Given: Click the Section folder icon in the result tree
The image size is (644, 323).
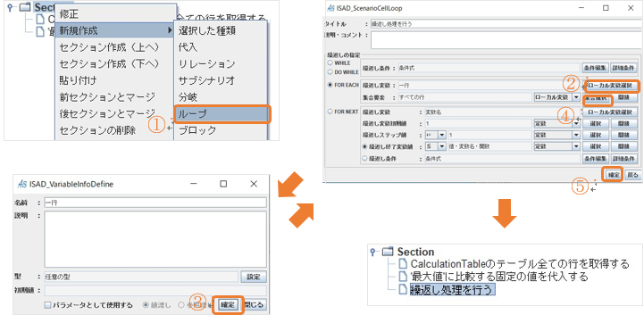Looking at the screenshot, I should pyautogui.click(x=388, y=252).
